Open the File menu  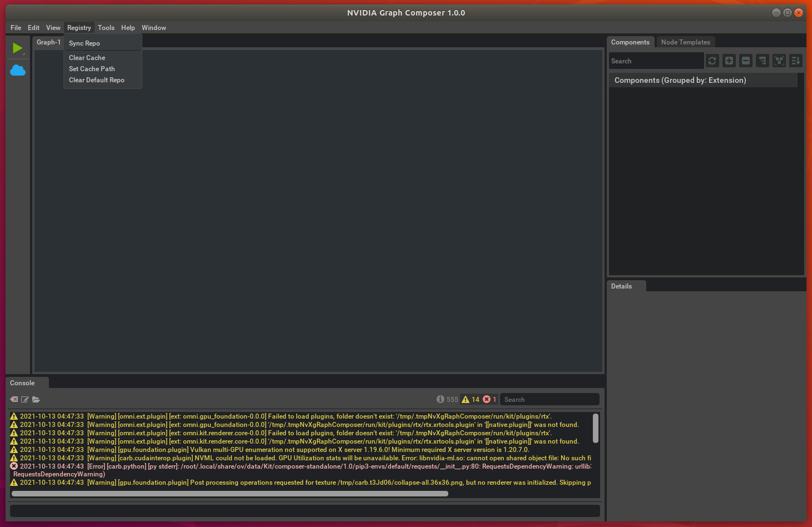16,28
